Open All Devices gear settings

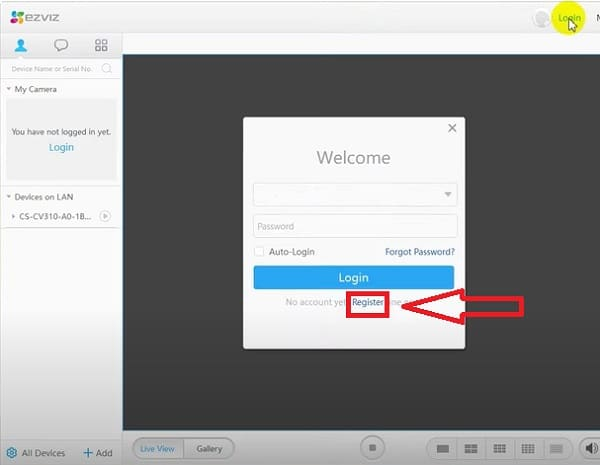pyautogui.click(x=11, y=453)
